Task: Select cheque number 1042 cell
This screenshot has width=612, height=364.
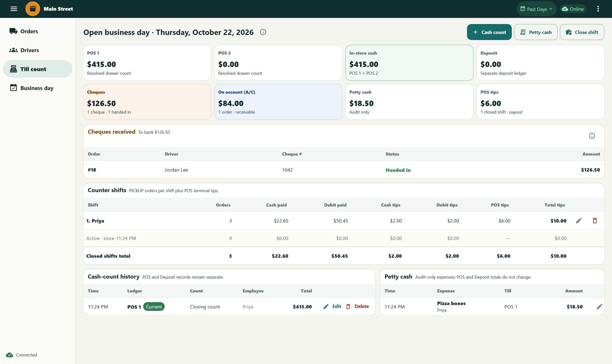Action: pyautogui.click(x=287, y=170)
